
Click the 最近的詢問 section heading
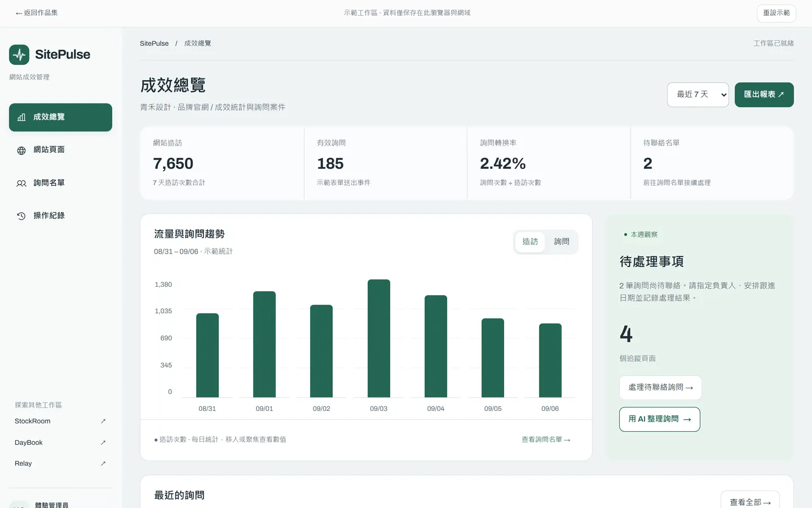coord(179,496)
